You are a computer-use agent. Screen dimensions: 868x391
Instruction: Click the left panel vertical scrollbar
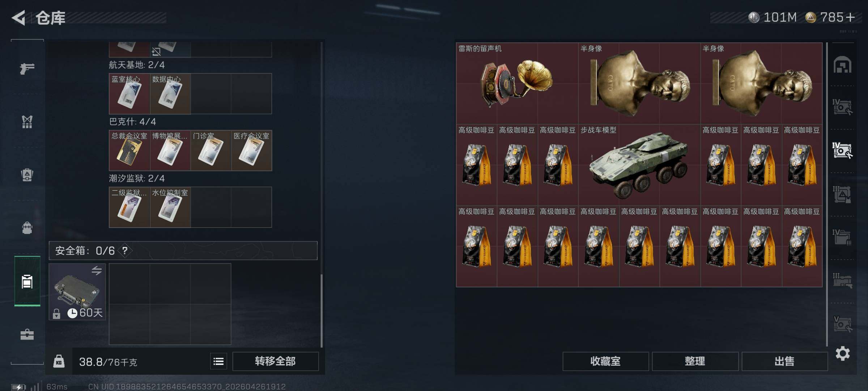pos(322,311)
